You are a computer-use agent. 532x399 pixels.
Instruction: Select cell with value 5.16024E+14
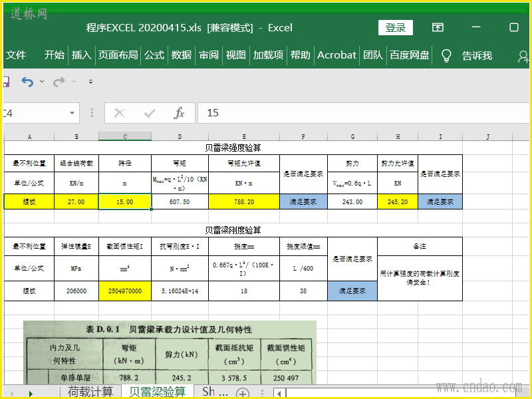click(180, 291)
